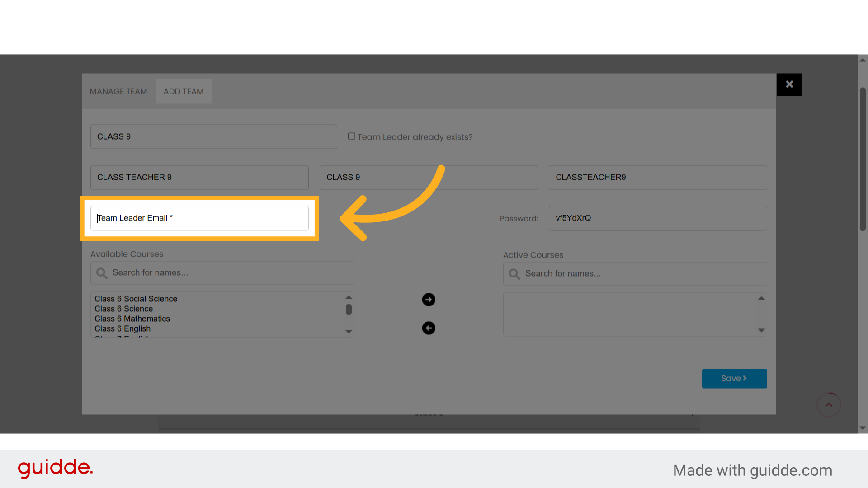
Task: Click the magnifier icon in Available Courses search
Action: pyautogui.click(x=102, y=273)
